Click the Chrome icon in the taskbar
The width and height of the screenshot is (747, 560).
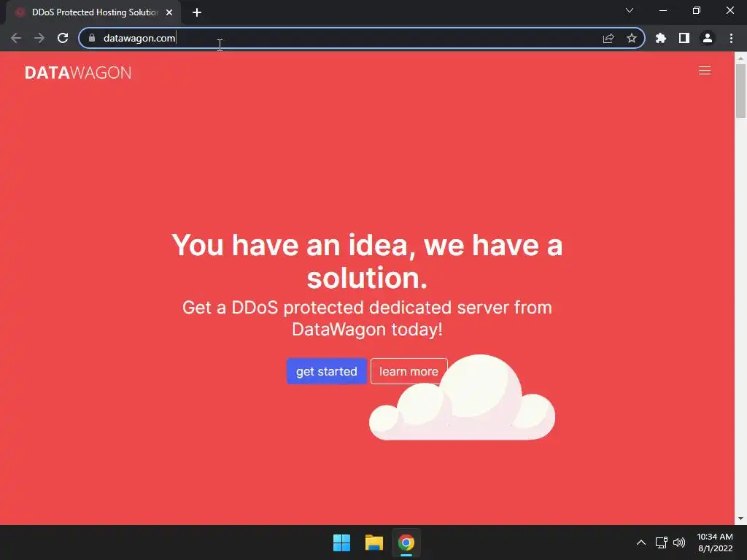pos(406,542)
